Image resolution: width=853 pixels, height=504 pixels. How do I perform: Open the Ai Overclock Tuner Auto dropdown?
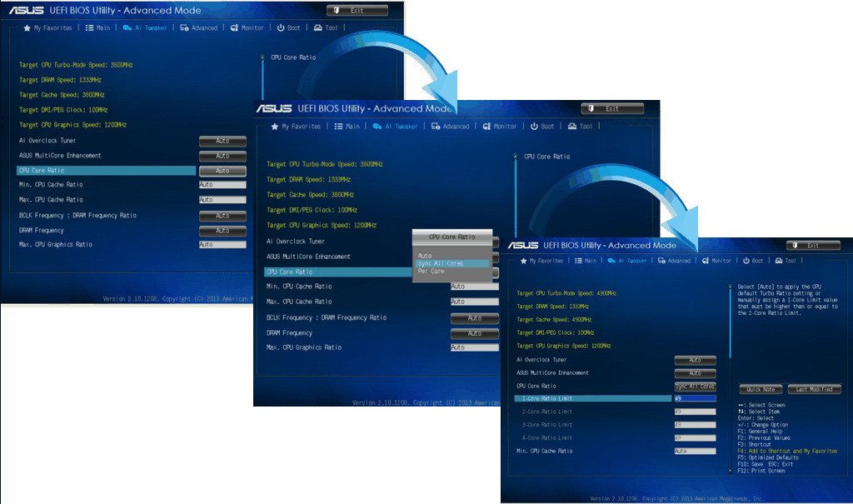695,361
